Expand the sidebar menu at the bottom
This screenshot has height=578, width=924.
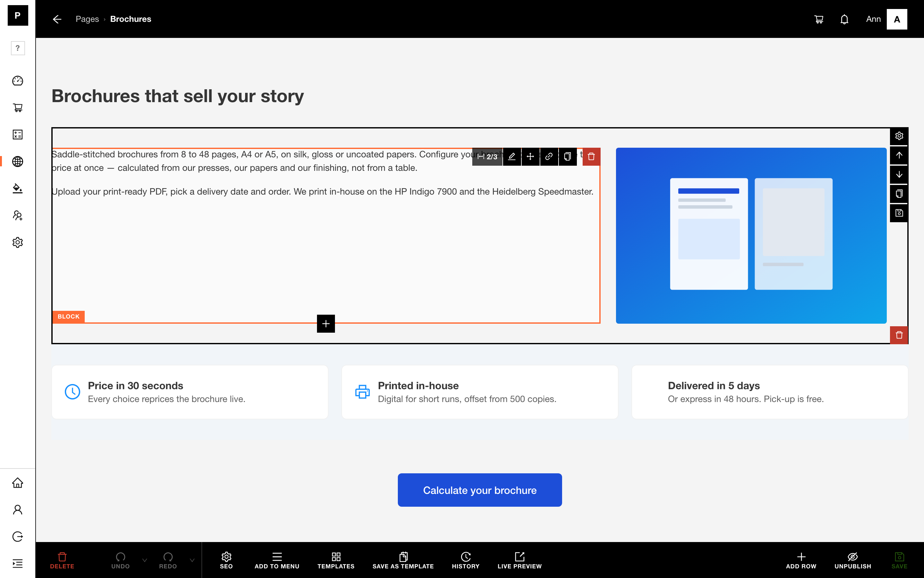pos(18,564)
